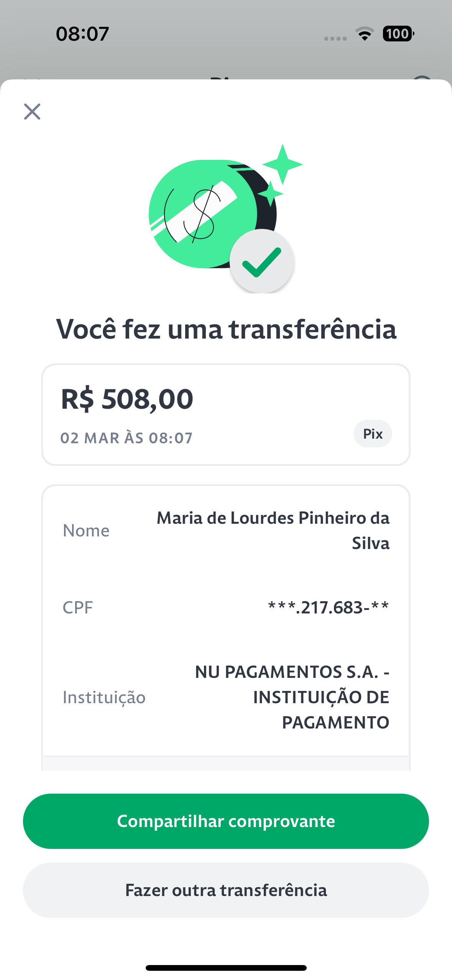
Task: Tap the Pix badge label
Action: pyautogui.click(x=373, y=434)
